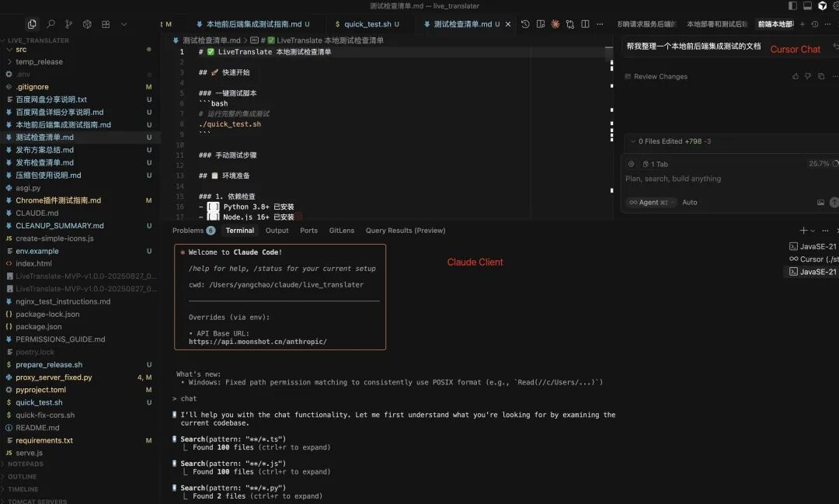Switch to the GitLens panel tab
The height and width of the screenshot is (504, 839).
(x=341, y=231)
